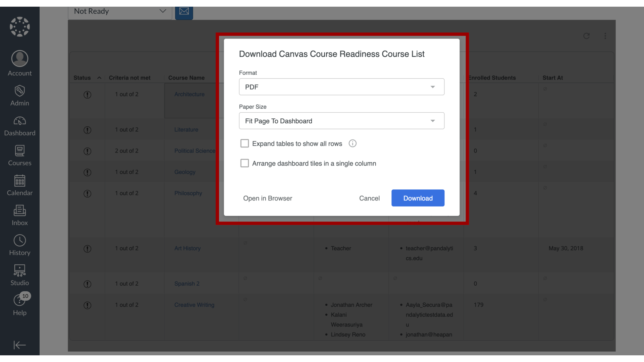Image resolution: width=644 pixels, height=362 pixels.
Task: Click the Architecture course link
Action: tap(189, 94)
